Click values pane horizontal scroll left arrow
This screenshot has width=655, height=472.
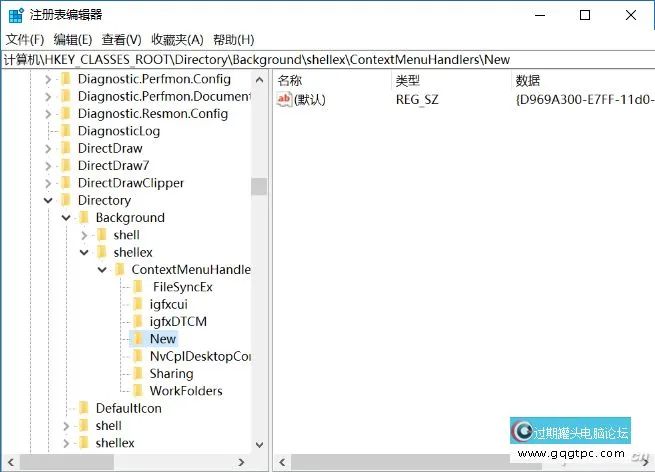click(x=282, y=462)
